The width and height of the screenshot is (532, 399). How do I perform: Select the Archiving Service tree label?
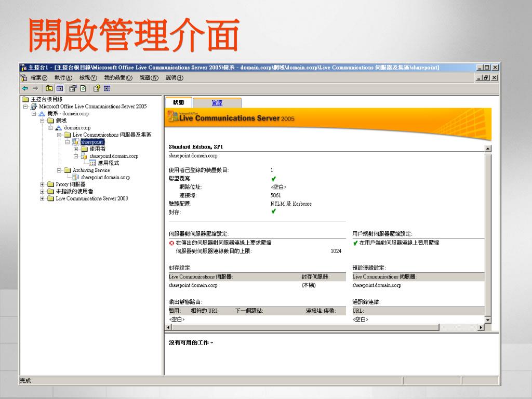[x=91, y=170]
